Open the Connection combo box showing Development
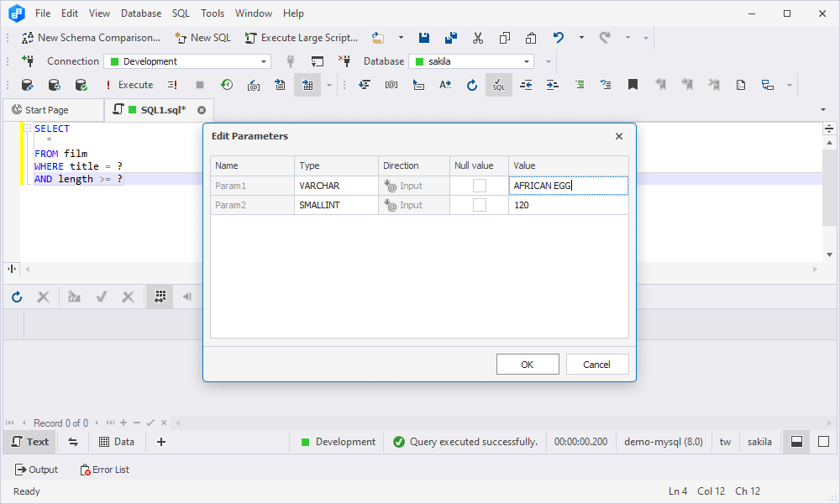Image resolution: width=840 pixels, height=504 pixels. [x=187, y=61]
